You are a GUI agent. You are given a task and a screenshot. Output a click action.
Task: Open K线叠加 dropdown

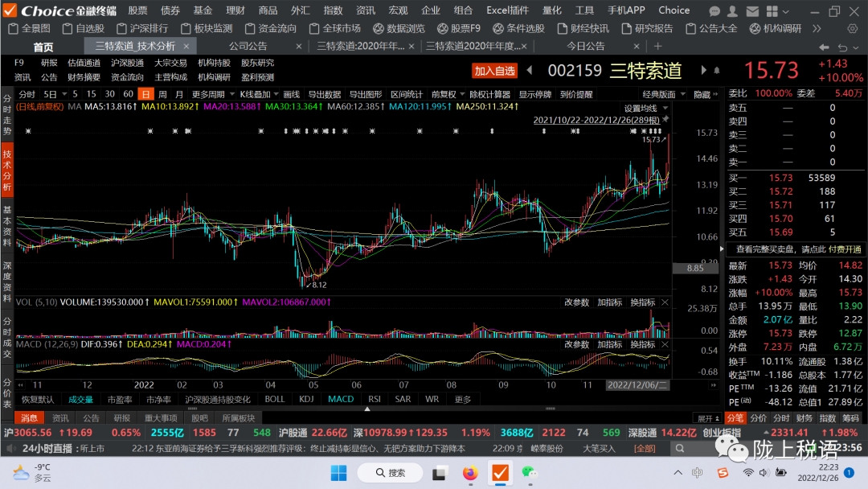(x=259, y=95)
